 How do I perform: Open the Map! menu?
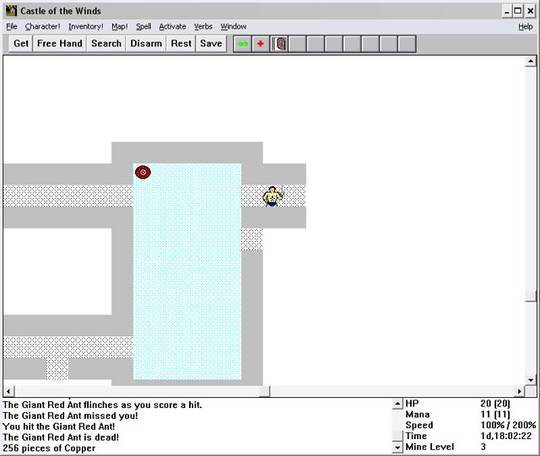coord(120,27)
